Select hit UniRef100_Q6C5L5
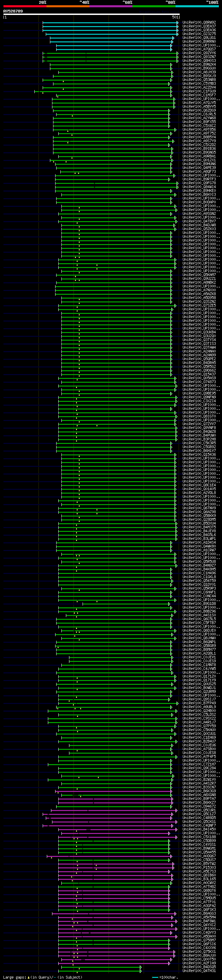Screen dimensions: 222x980 click(199, 619)
